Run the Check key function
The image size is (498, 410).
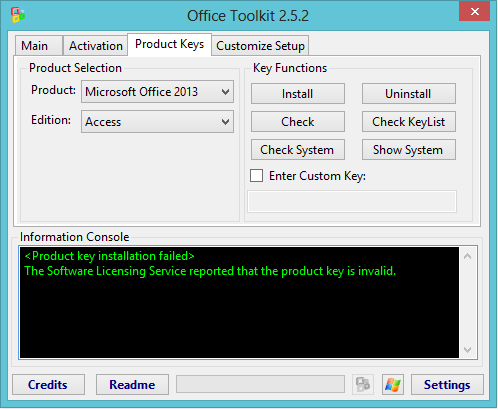(x=298, y=122)
